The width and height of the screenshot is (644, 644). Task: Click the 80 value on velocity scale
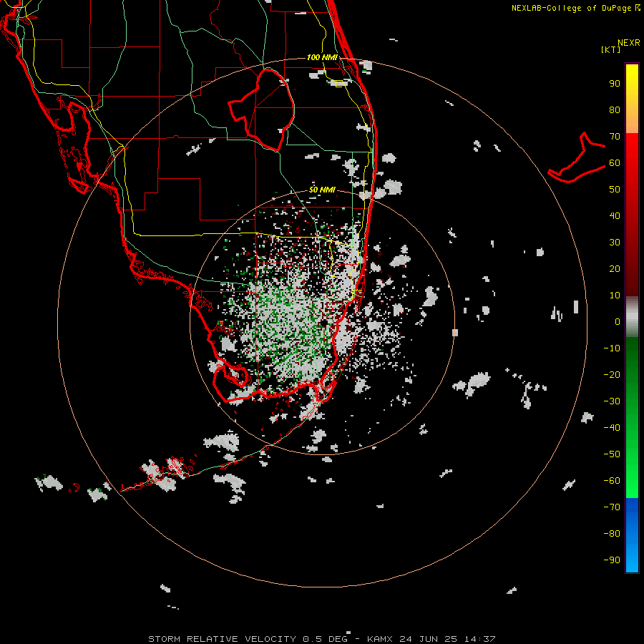615,110
